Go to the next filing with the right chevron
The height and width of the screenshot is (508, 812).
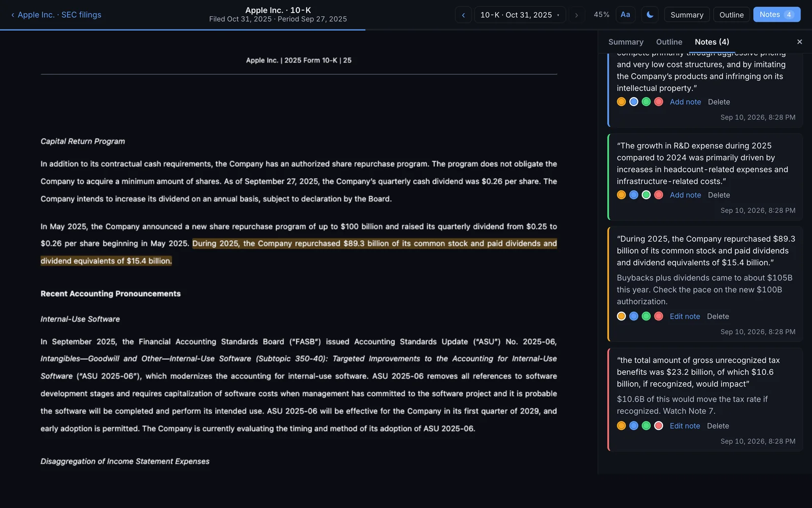click(576, 15)
